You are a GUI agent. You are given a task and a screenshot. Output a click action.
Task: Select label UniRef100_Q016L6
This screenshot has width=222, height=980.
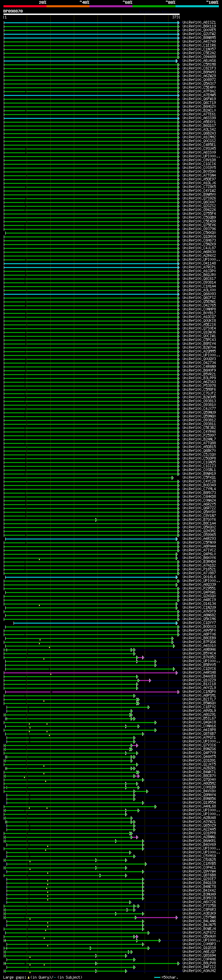click(199, 577)
